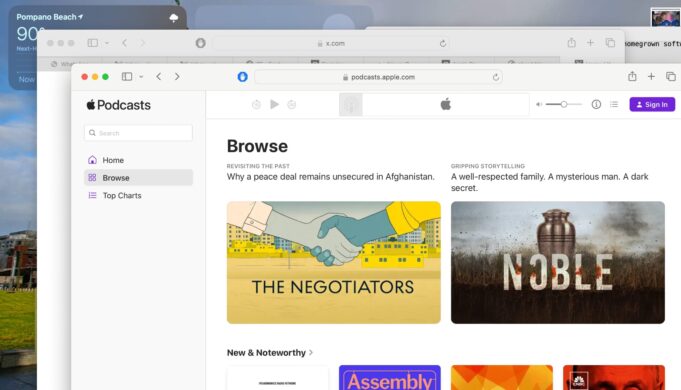The image size is (681, 390).
Task: Open the Up Next queue list
Action: tap(614, 104)
